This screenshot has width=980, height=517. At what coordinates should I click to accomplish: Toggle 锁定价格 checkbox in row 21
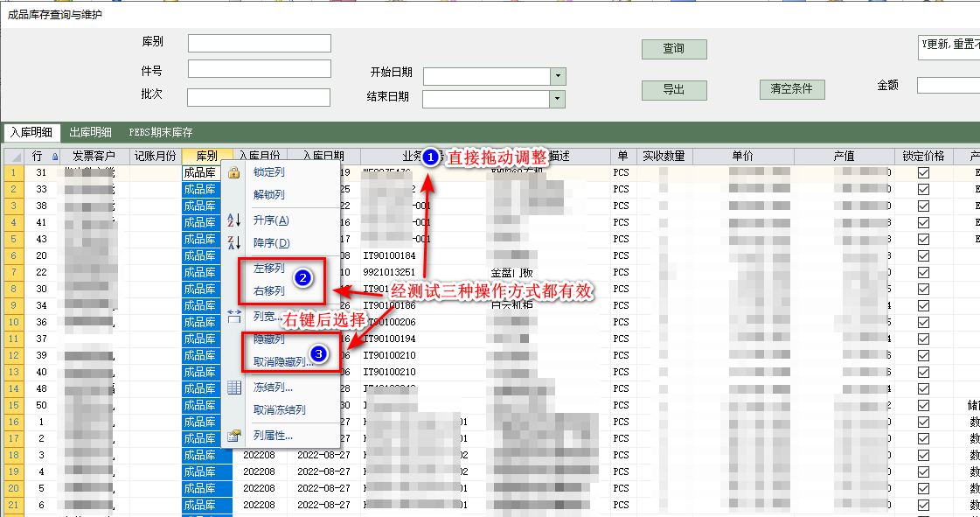[923, 505]
